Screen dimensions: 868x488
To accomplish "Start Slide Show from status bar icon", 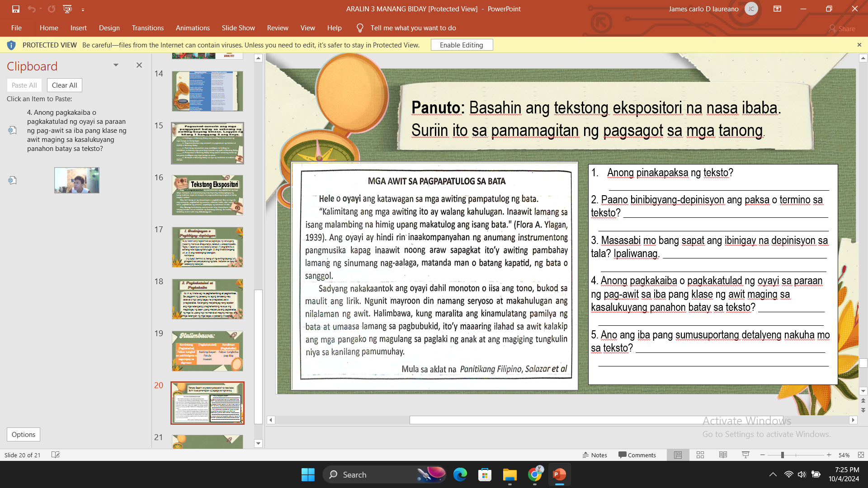I will [745, 455].
